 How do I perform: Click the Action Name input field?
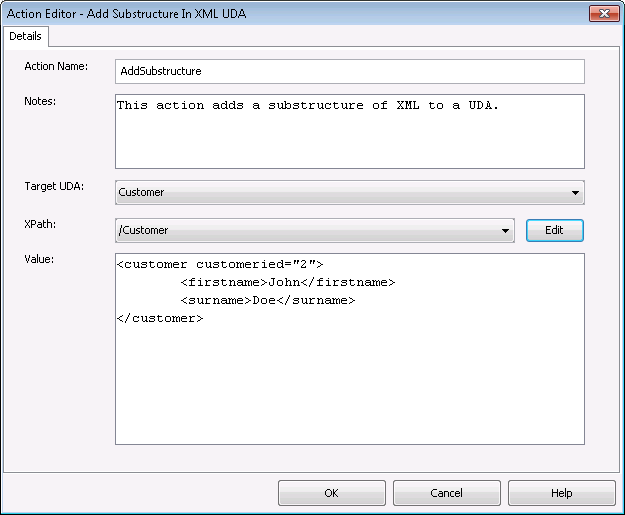click(x=350, y=71)
